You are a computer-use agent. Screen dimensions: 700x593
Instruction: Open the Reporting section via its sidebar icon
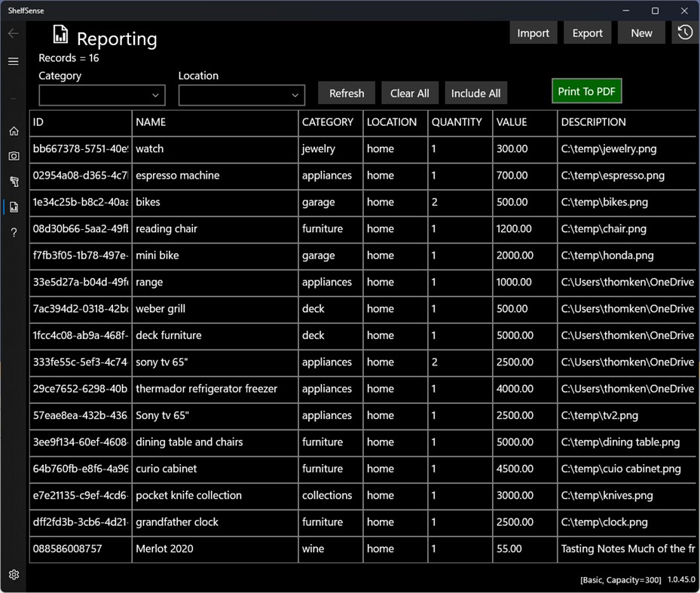point(13,206)
